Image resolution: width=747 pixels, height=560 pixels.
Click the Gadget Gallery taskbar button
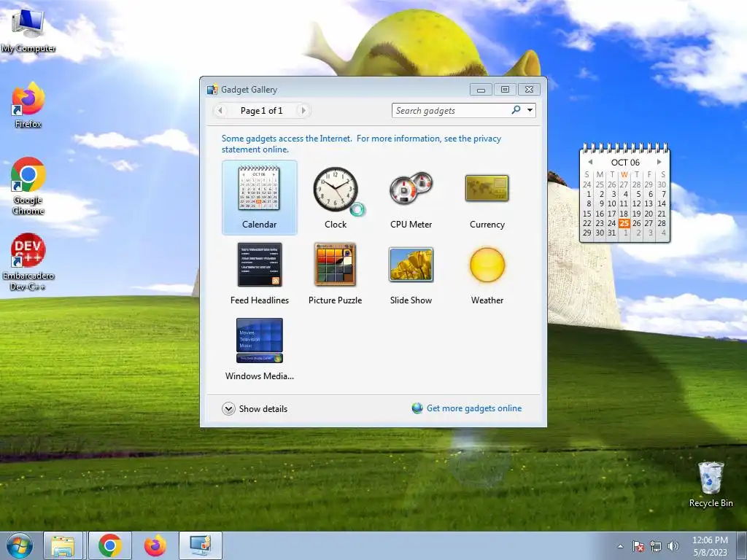tap(201, 545)
